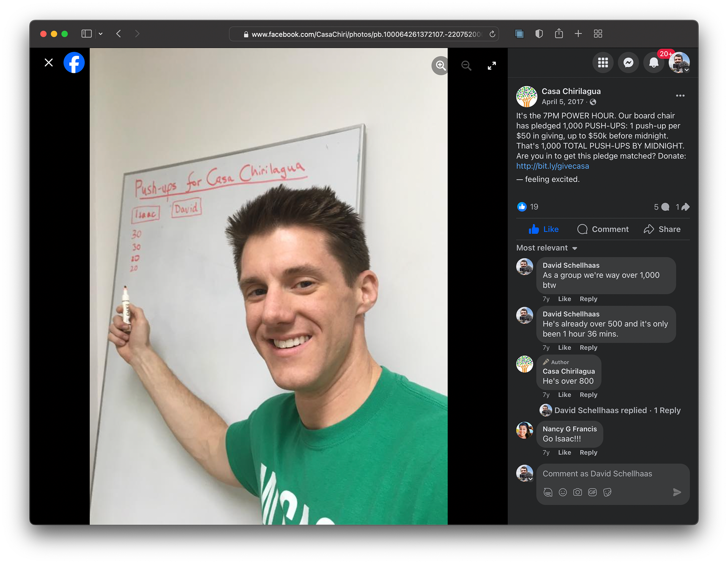728x564 pixels.
Task: Reply to the 'He's over 800' comment
Action: (x=588, y=395)
